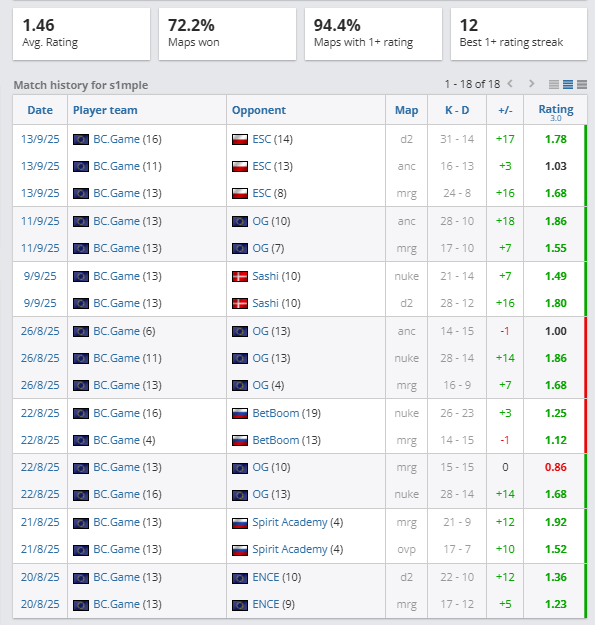Click the 0.86 rating value
Image resolution: width=595 pixels, height=625 pixels.
556,467
